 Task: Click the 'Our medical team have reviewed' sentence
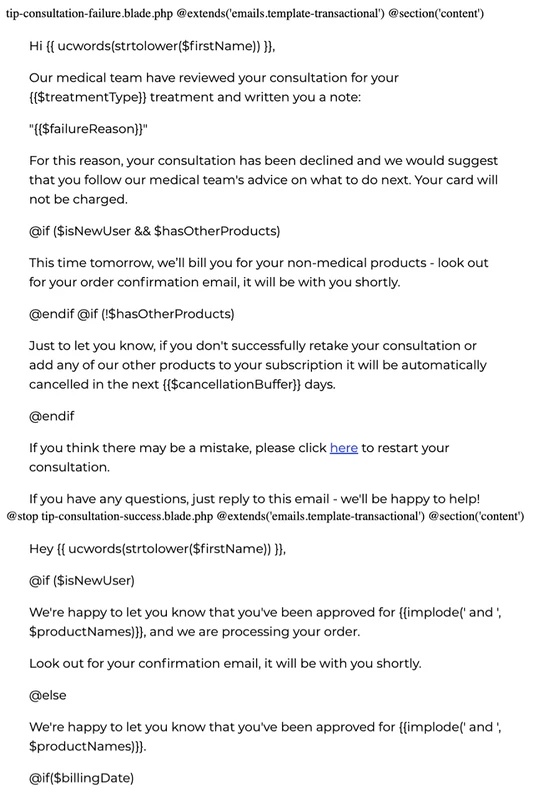pos(214,87)
